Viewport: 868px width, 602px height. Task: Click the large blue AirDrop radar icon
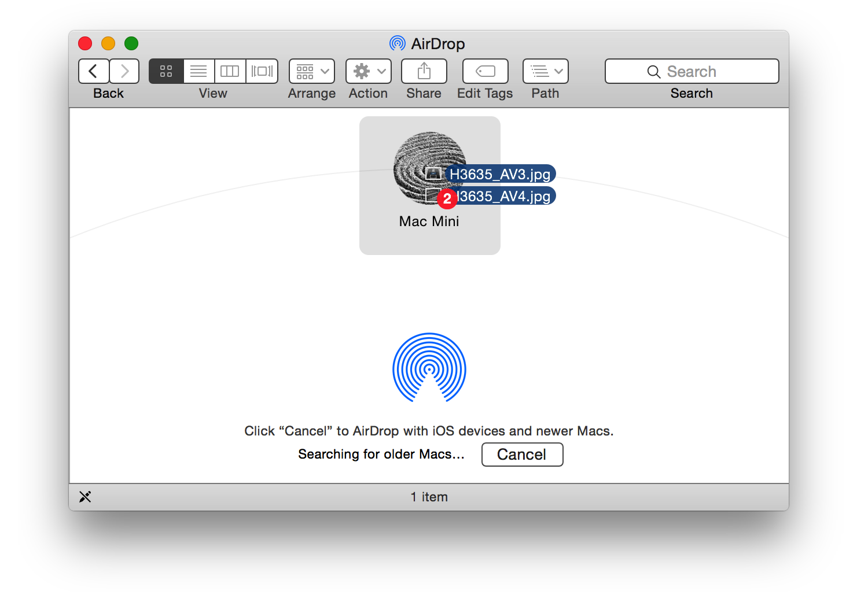tap(429, 367)
